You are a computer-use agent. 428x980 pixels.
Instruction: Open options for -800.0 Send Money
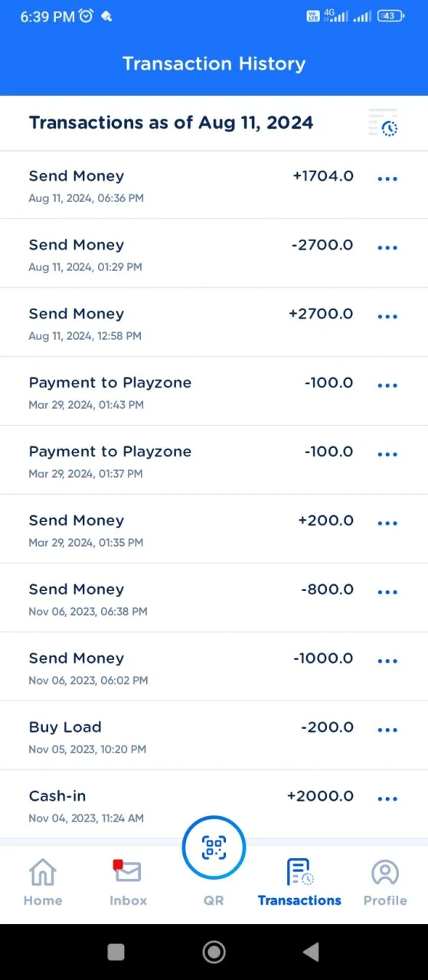tap(387, 593)
